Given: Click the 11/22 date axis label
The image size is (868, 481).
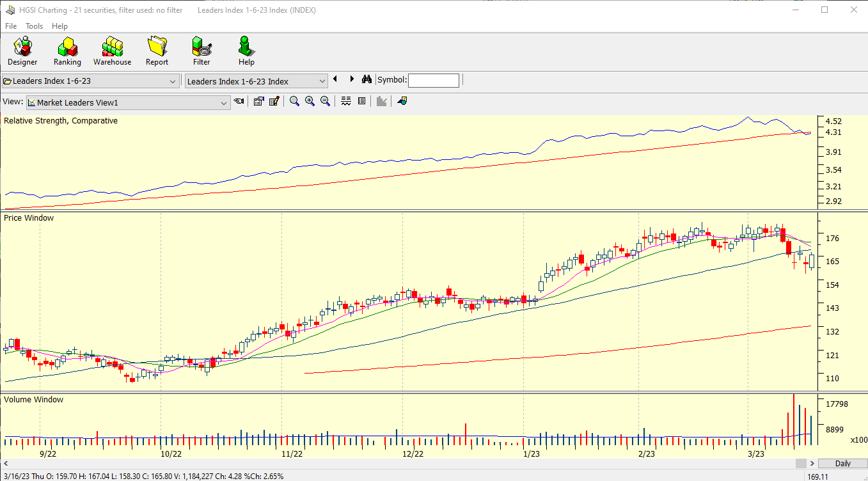Looking at the screenshot, I should click(292, 453).
